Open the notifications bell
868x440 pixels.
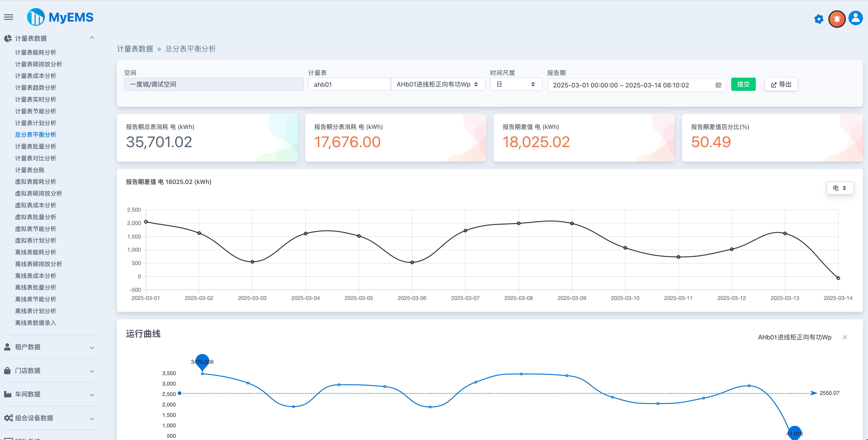(837, 19)
